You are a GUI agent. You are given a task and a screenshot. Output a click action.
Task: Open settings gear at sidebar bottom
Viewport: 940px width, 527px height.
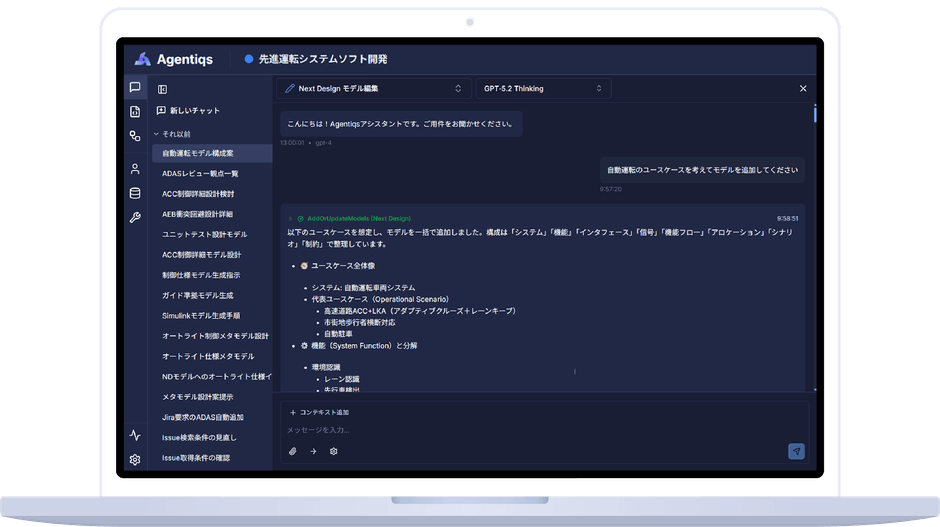pos(135,460)
